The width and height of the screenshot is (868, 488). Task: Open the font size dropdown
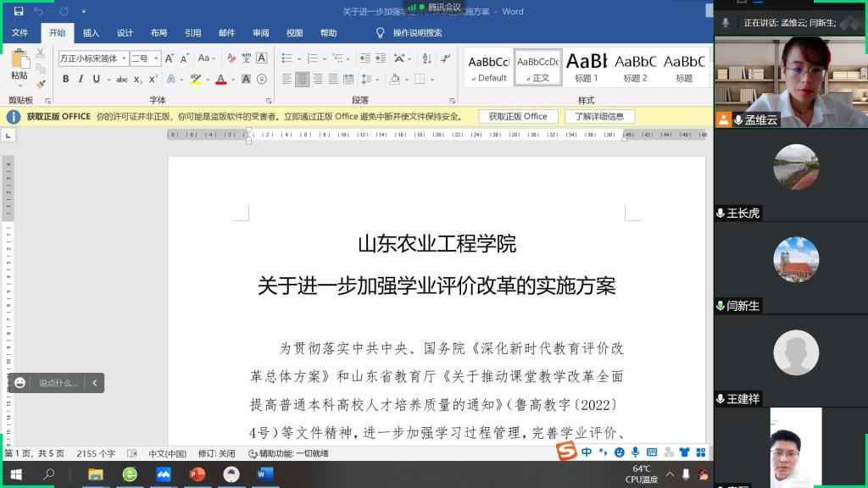(x=156, y=58)
